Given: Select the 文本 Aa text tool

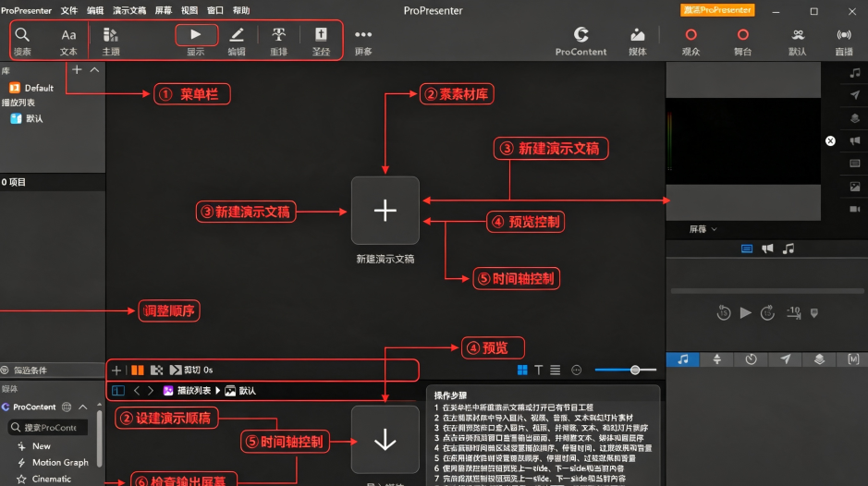Looking at the screenshot, I should pos(68,41).
